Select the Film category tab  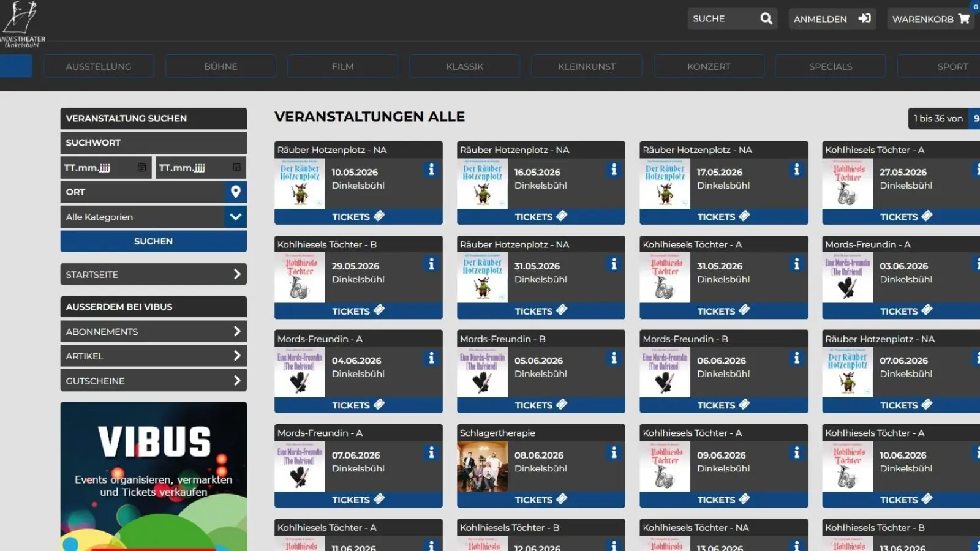(x=342, y=66)
